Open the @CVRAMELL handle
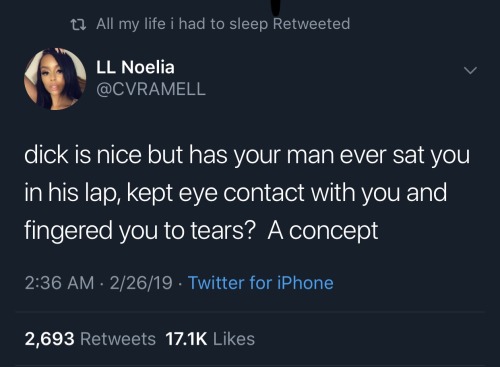The width and height of the screenshot is (500, 367). point(151,89)
